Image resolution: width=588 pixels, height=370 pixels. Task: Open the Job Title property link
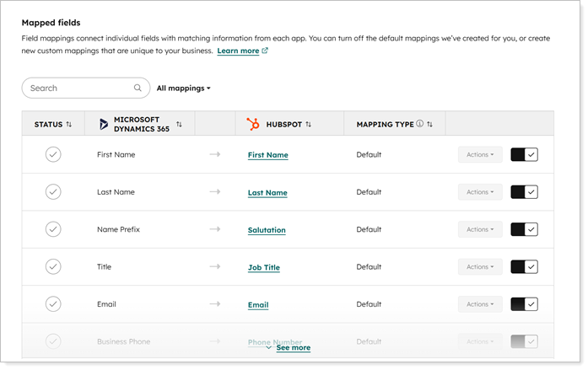[x=263, y=267]
